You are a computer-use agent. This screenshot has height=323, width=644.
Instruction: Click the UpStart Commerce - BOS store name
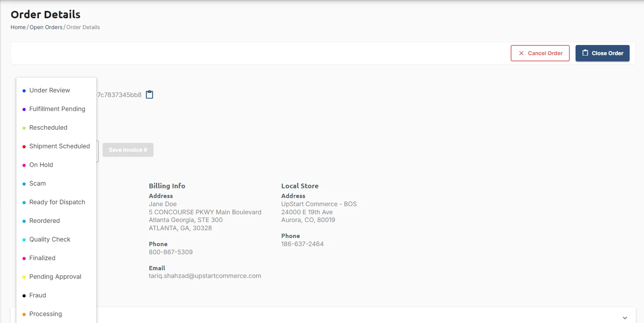click(319, 204)
